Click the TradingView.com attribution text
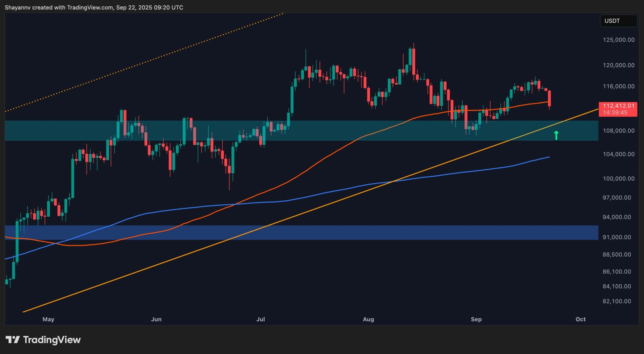Screen dimensions: 644x354 point(89,8)
